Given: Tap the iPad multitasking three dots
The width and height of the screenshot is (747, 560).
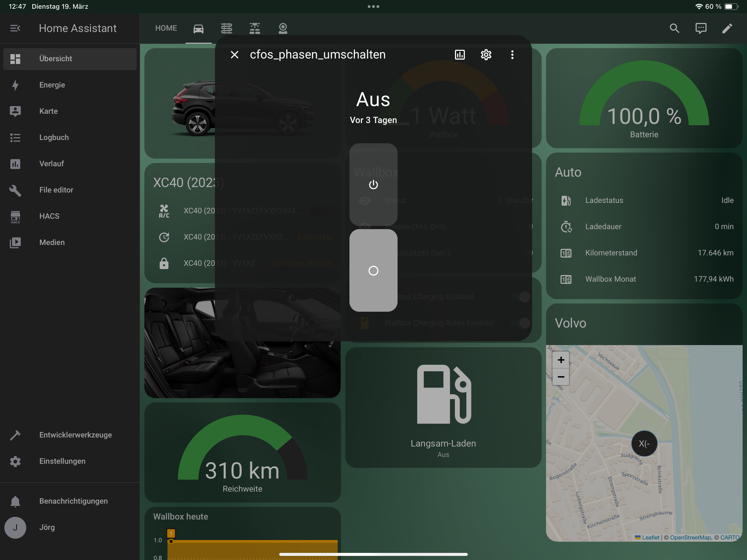Looking at the screenshot, I should [x=373, y=6].
